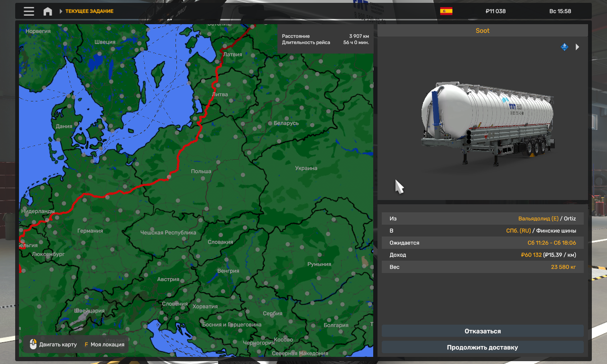
Task: Click the Отказаться button
Action: click(x=483, y=331)
